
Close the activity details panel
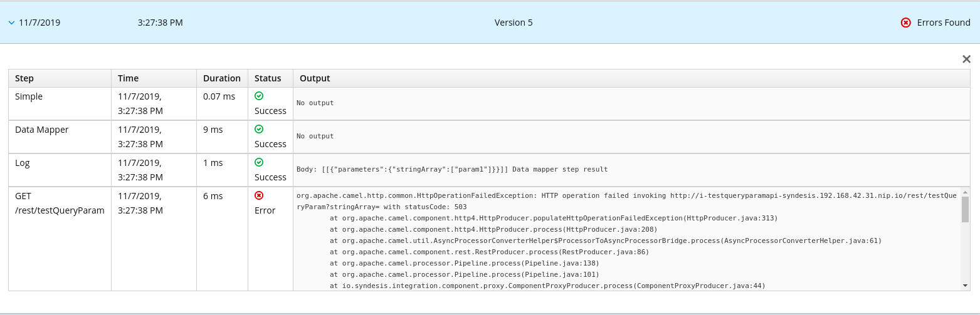(x=966, y=59)
